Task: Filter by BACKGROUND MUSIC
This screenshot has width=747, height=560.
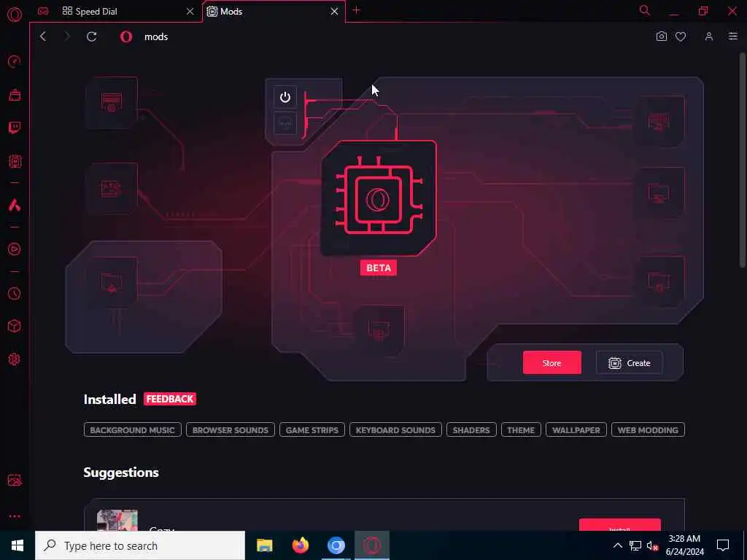Action: [133, 430]
